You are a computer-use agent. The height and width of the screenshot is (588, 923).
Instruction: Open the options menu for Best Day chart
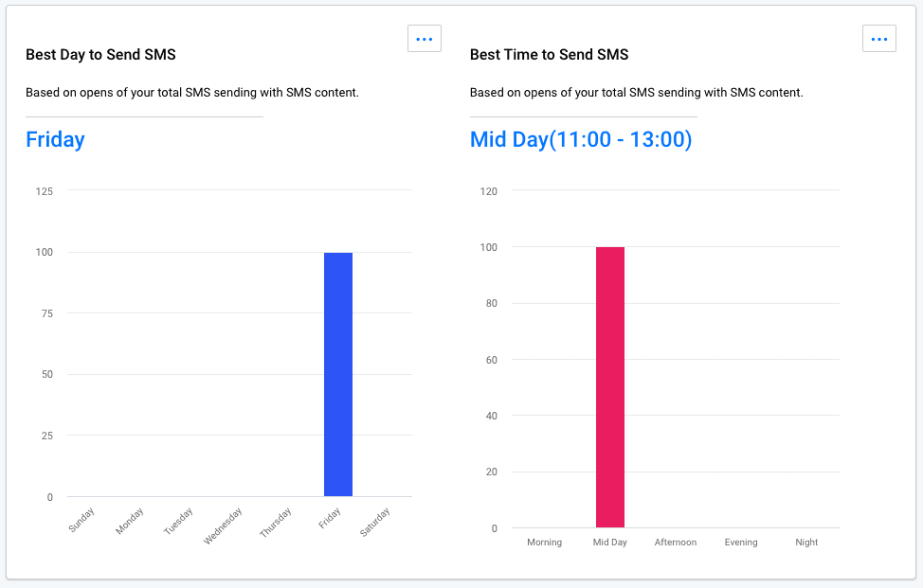424,38
